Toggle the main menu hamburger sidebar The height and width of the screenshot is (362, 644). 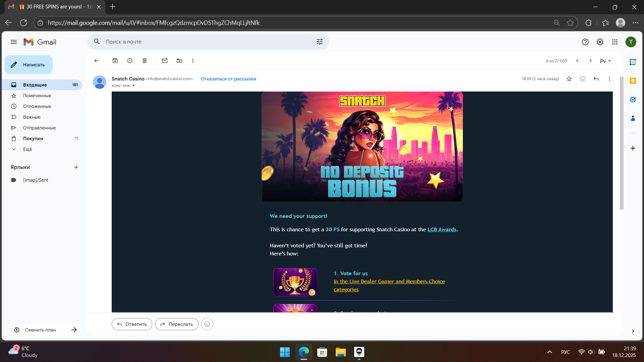14,42
